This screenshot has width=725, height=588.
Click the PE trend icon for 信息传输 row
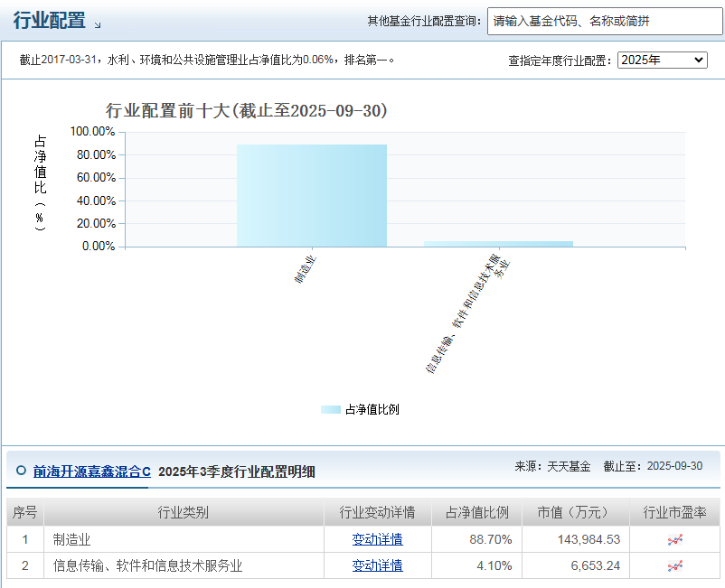tap(675, 565)
